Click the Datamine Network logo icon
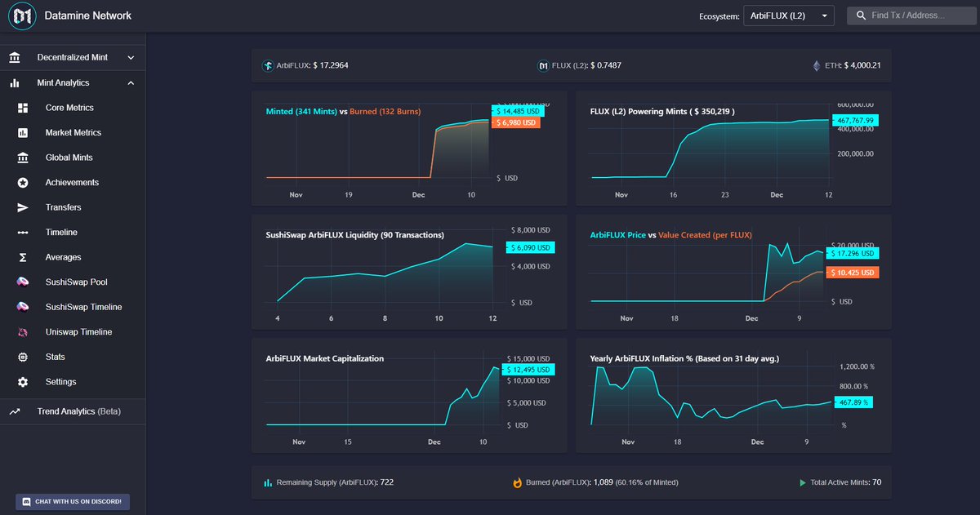Viewport: 980px width, 515px height. click(x=21, y=16)
